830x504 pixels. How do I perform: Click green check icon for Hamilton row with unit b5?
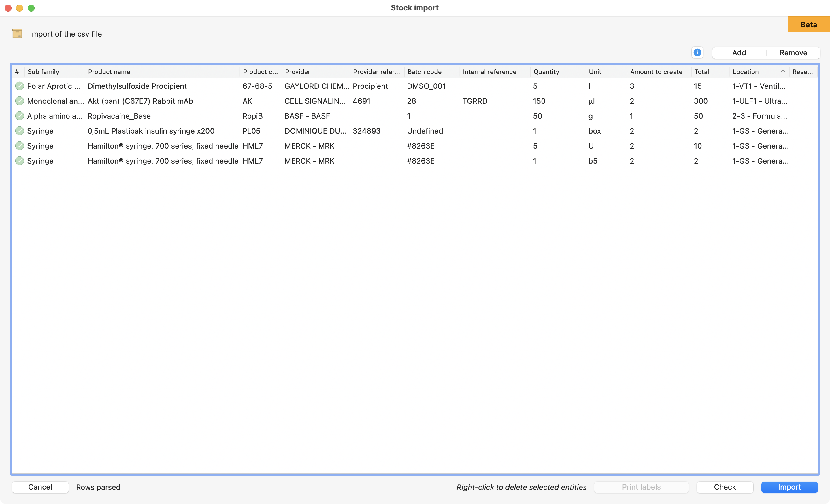point(20,161)
